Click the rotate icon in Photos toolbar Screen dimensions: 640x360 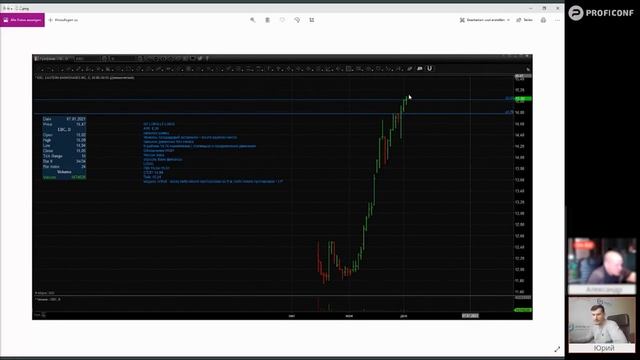pos(297,20)
